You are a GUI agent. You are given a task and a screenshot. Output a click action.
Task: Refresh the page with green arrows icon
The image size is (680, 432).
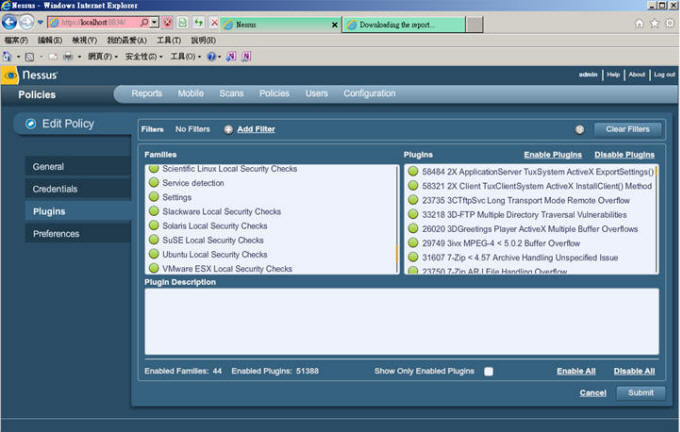click(198, 22)
